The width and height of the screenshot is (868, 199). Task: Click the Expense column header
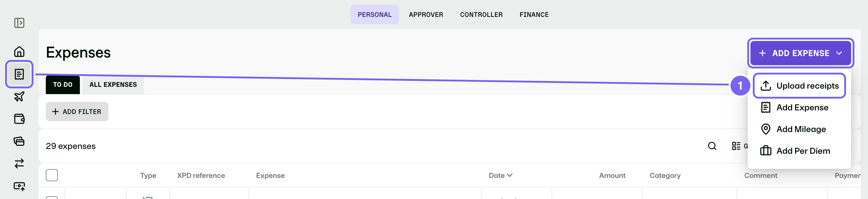[x=270, y=175]
